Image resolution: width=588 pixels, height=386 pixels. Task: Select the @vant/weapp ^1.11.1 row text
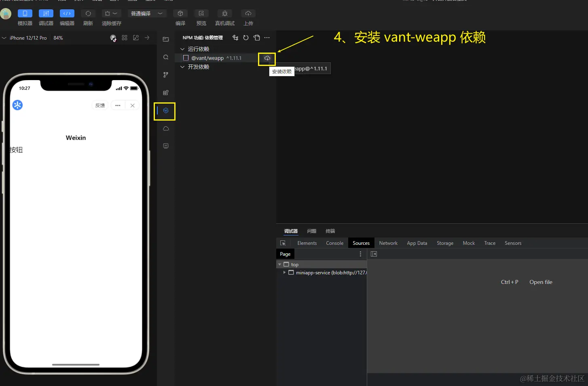click(216, 58)
